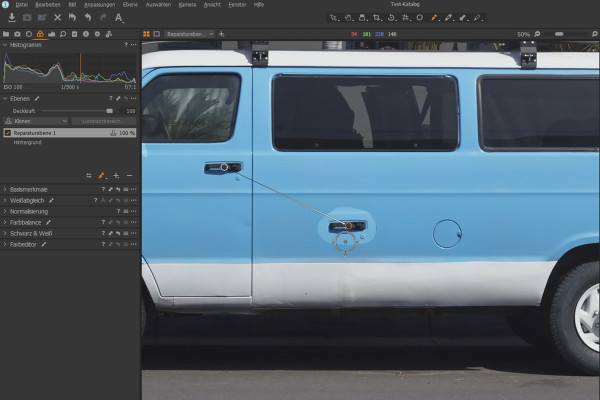Click the Import images download-arrow icon
This screenshot has width=600, height=400.
click(12, 18)
